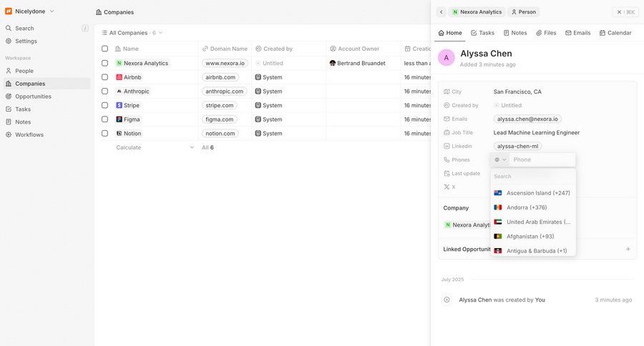The image size is (644, 346).
Task: Check the Figma row checkbox
Action: tap(104, 119)
